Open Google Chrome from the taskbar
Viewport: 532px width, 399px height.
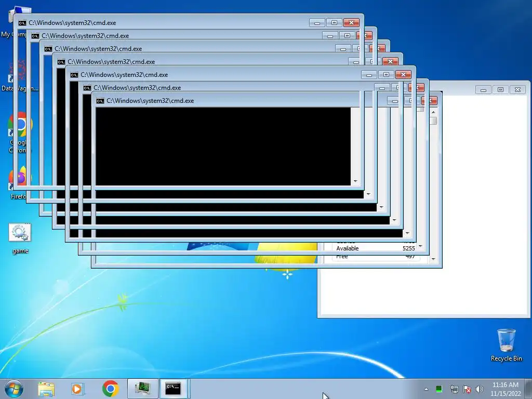coord(110,389)
